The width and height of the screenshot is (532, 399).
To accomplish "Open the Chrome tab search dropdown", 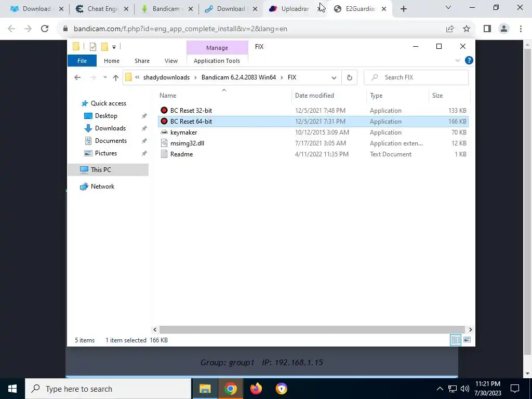I will [448, 8].
